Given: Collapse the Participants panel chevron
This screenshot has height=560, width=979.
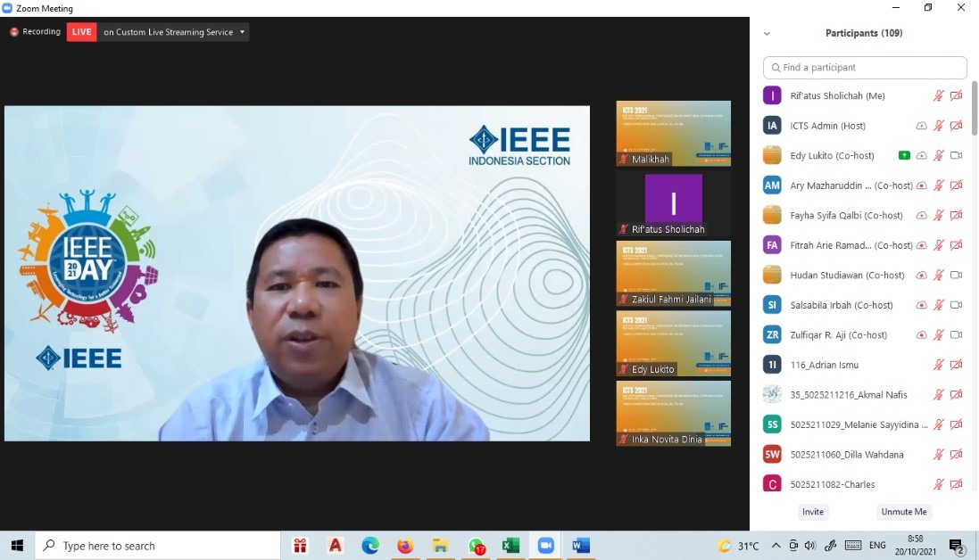Looking at the screenshot, I should point(767,34).
